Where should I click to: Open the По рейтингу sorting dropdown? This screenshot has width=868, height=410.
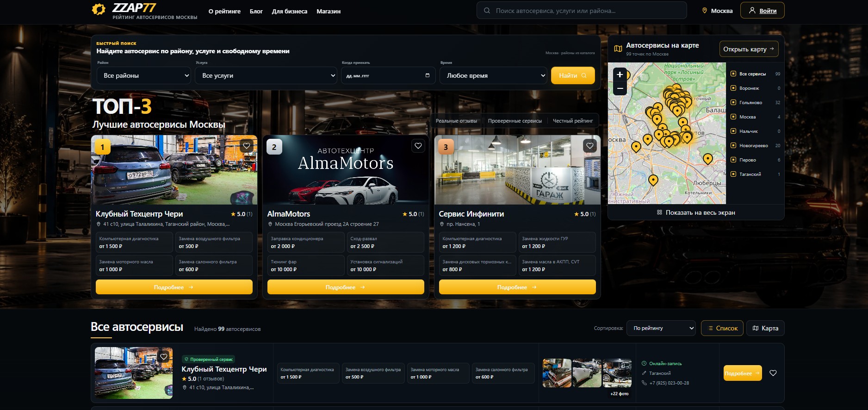click(x=661, y=328)
